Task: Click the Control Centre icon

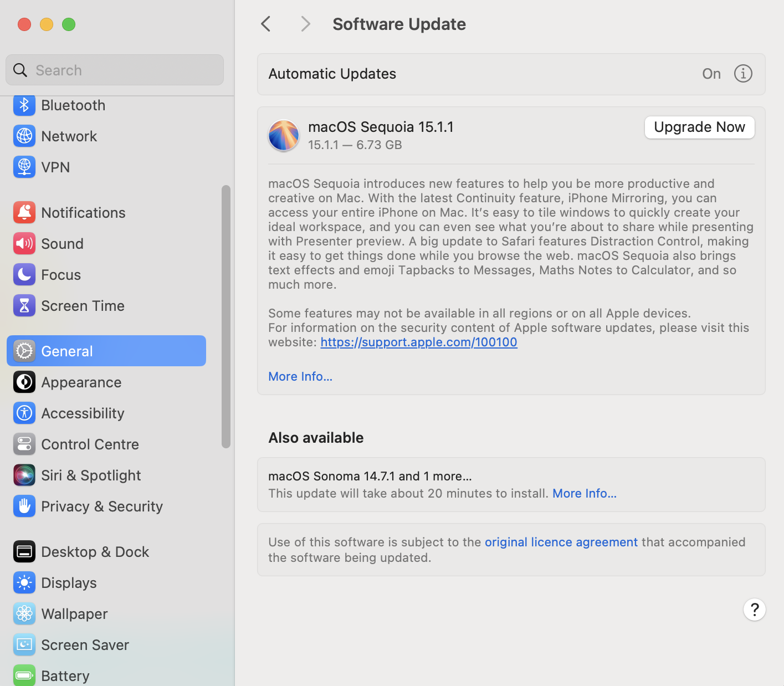Action: point(24,444)
